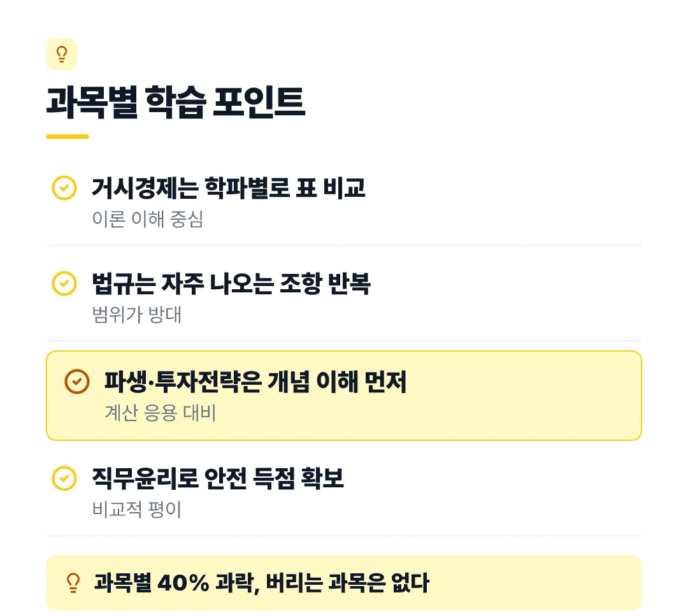Click the 과목별 40% 과락 banner text
688x616 pixels.
[262, 583]
